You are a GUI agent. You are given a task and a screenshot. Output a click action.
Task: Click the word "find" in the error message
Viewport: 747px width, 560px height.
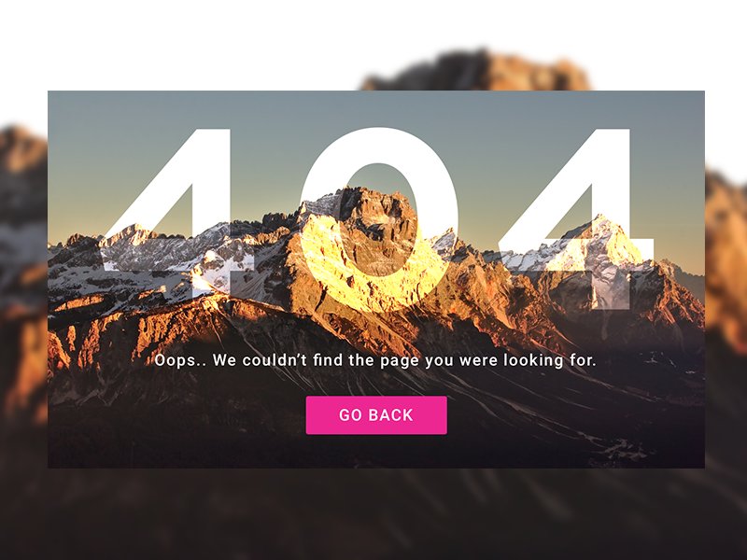click(x=328, y=359)
